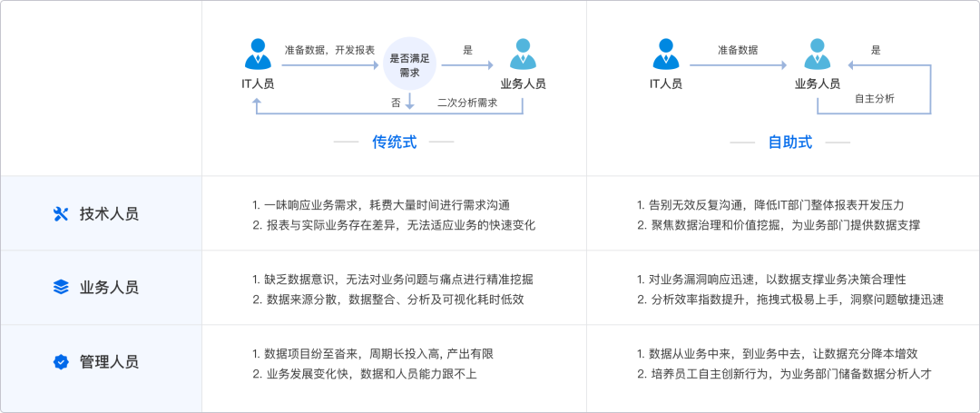980x413 pixels.
Task: Click the 是否满足需求 decision circle
Action: [x=409, y=65]
